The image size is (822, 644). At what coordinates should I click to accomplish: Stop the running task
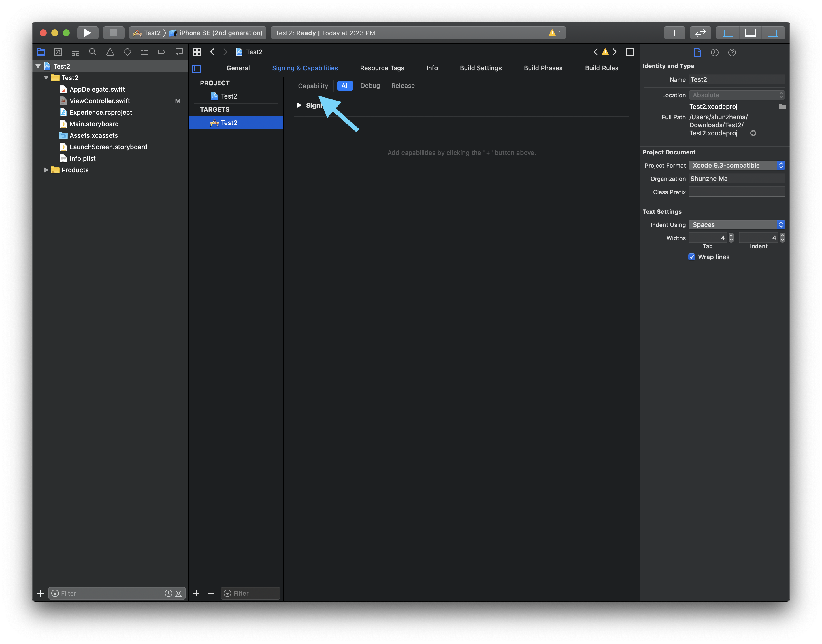[114, 33]
